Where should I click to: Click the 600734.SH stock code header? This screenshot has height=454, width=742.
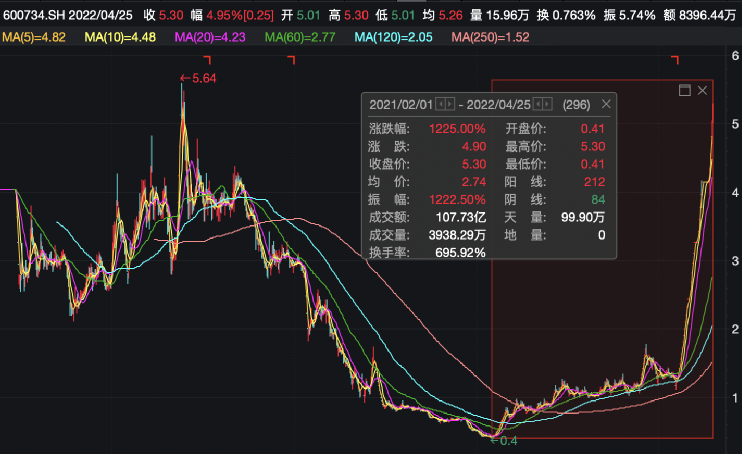(x=34, y=15)
